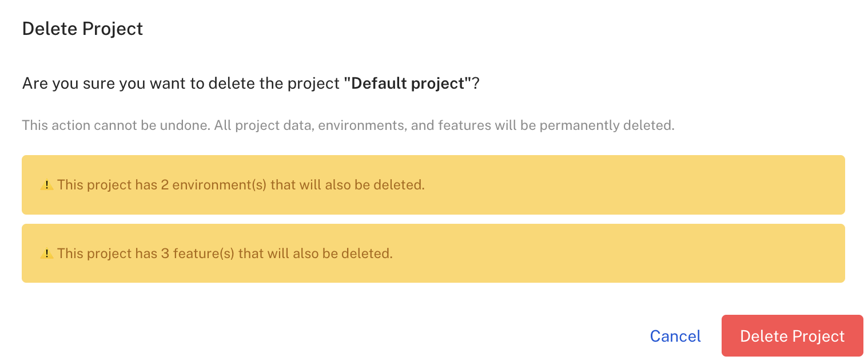Click the permanent deletion description text
Image resolution: width=868 pixels, height=364 pixels.
[x=348, y=125]
